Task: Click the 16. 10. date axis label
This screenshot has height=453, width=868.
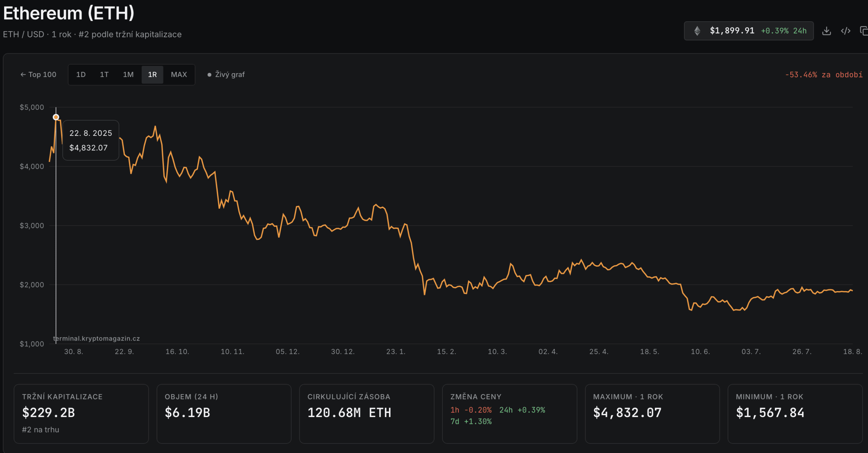Action: (177, 352)
